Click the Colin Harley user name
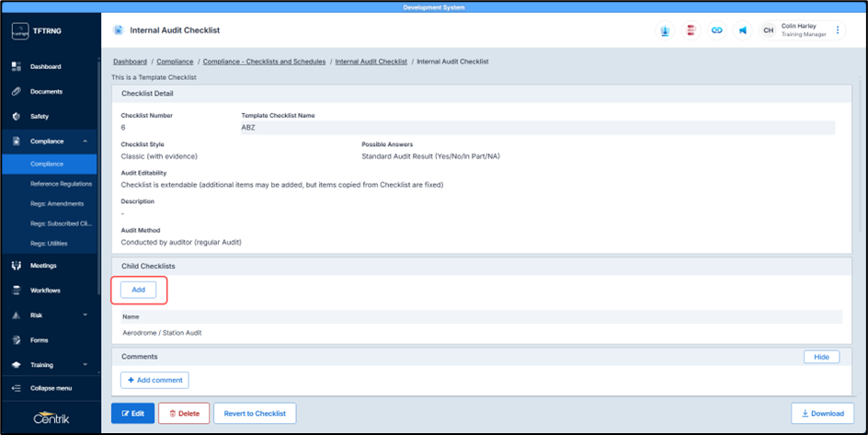 click(x=798, y=26)
